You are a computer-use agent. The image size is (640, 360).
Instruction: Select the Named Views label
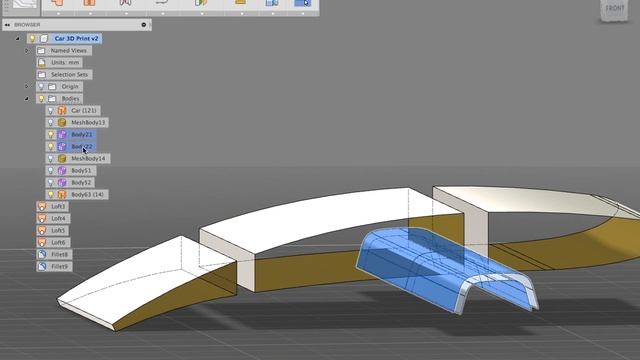tap(69, 51)
